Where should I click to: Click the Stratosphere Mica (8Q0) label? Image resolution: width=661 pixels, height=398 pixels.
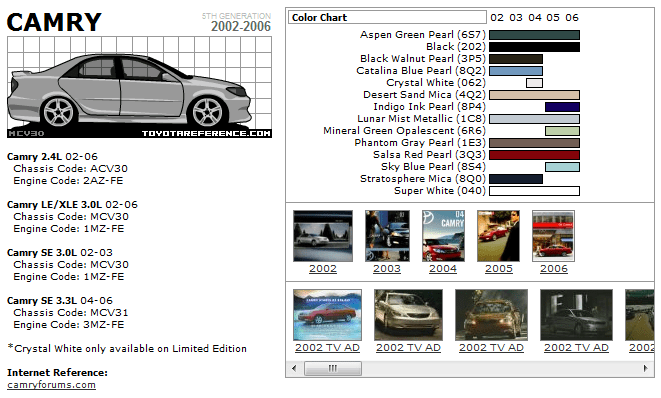(423, 179)
